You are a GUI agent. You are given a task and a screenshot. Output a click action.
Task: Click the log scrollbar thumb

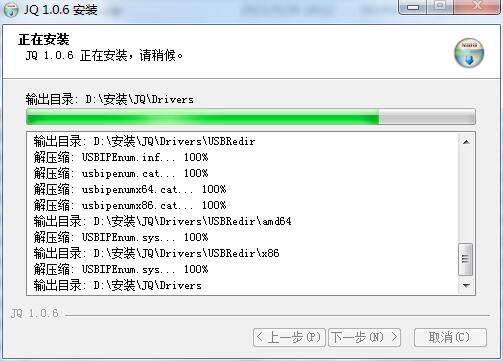pos(466,259)
